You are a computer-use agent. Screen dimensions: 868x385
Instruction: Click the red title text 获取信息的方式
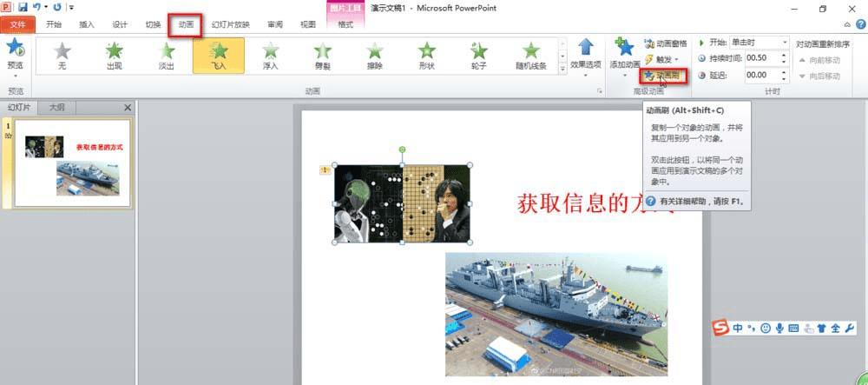[595, 204]
